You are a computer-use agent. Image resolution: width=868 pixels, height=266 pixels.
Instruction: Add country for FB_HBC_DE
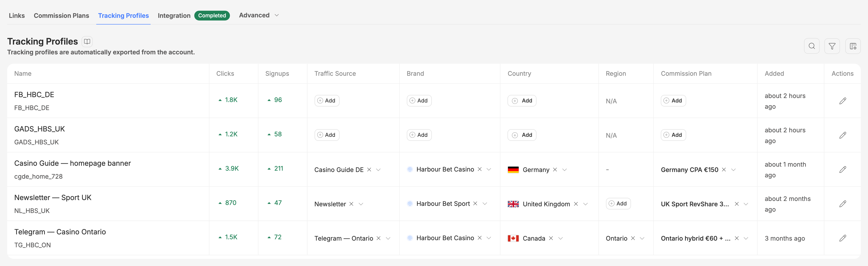click(522, 100)
